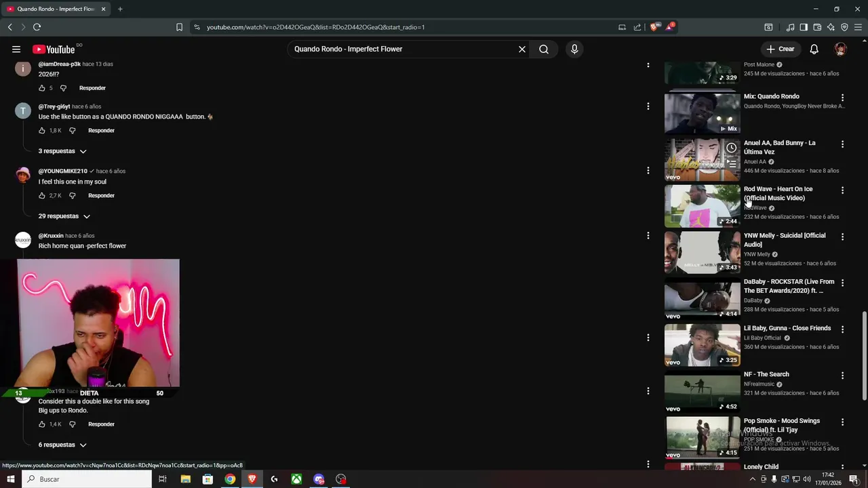Image resolution: width=868 pixels, height=488 pixels.
Task: Expand the 29 respuestas replies
Action: (64, 216)
